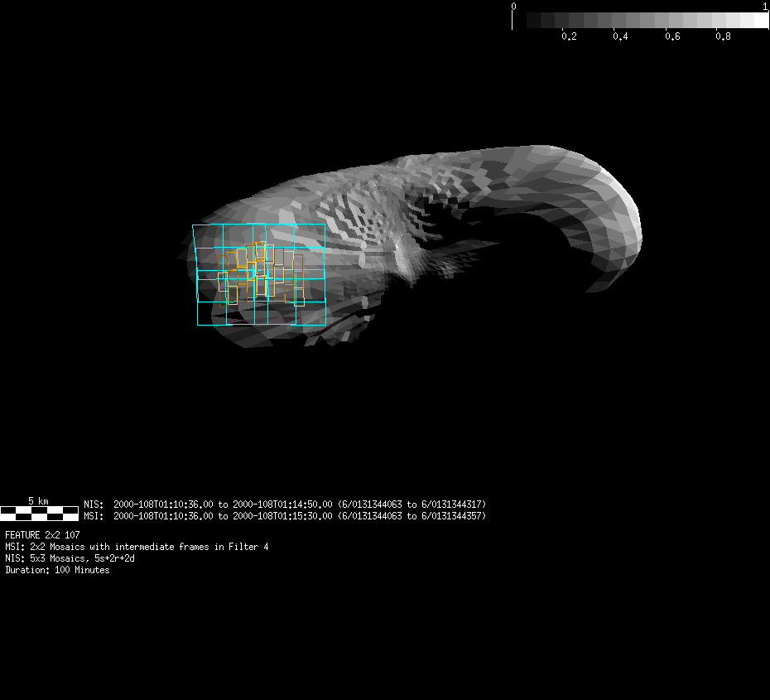The width and height of the screenshot is (770, 700).
Task: Click the MSI time range text line
Action: click(285, 516)
